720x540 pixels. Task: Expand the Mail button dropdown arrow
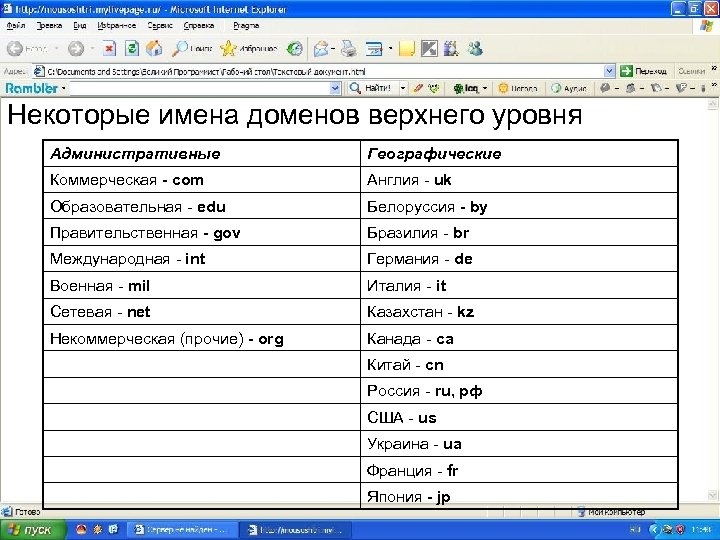pyautogui.click(x=333, y=48)
